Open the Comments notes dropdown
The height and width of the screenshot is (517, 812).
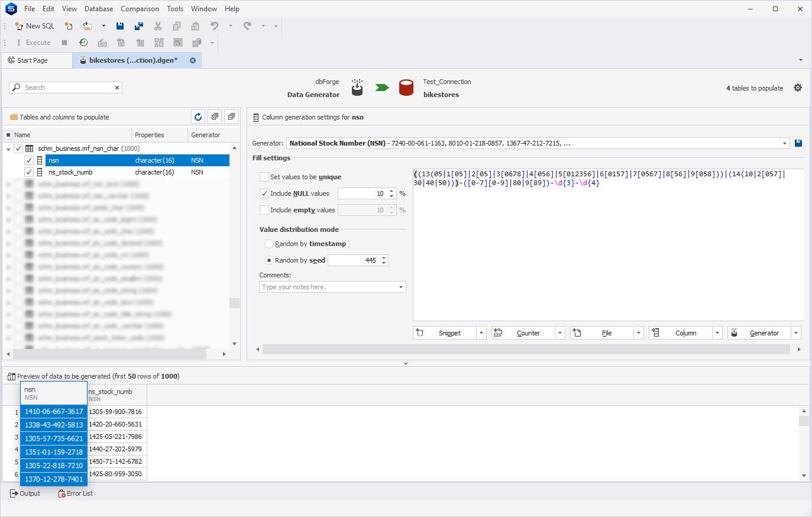click(401, 287)
